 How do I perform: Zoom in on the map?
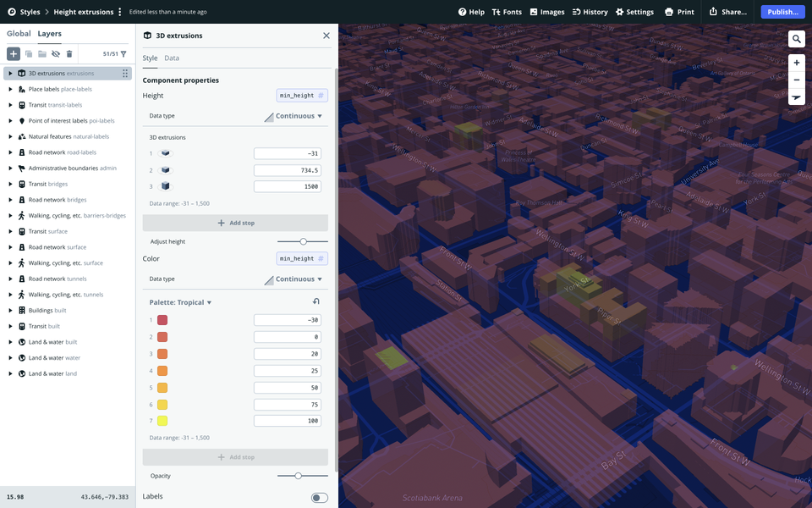(x=796, y=63)
